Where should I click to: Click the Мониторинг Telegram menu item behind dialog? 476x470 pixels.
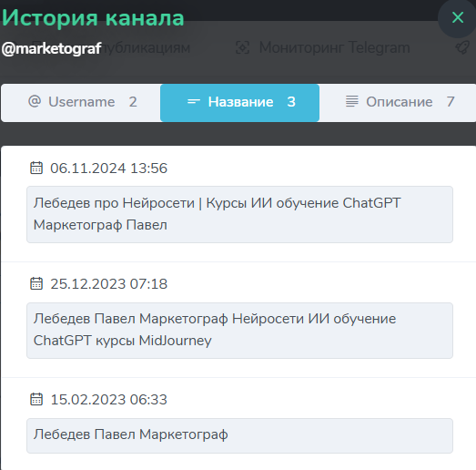tap(323, 47)
